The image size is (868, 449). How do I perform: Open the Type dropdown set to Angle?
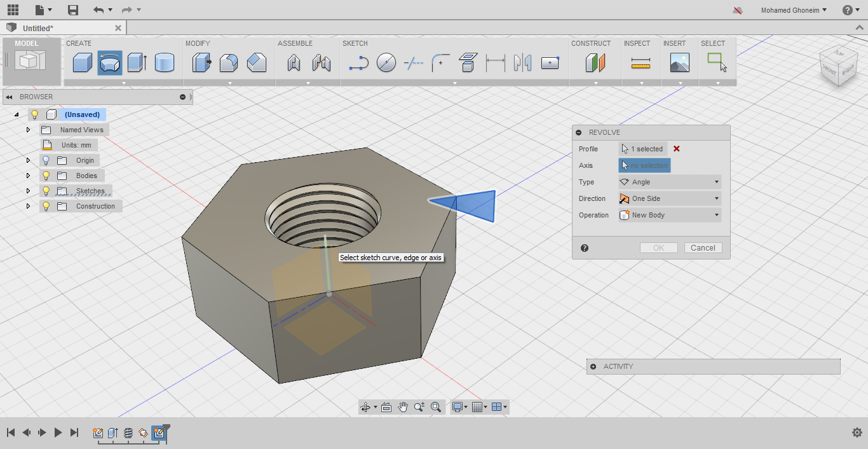pyautogui.click(x=670, y=182)
